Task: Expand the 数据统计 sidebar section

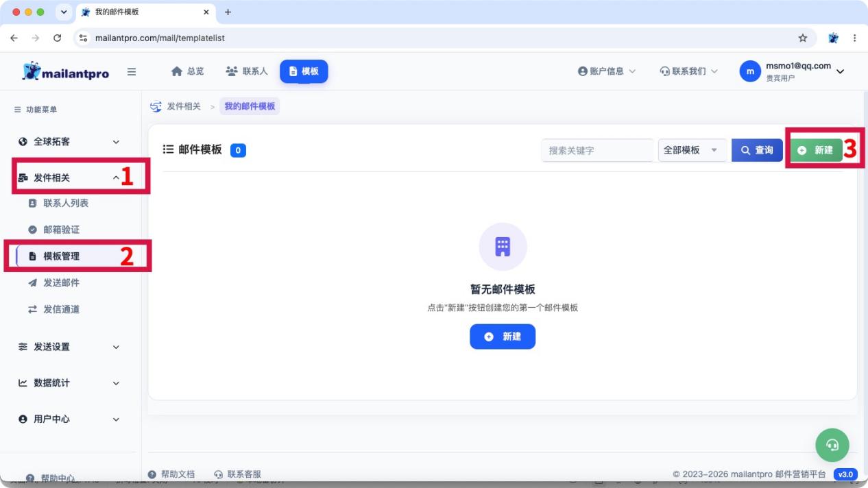Action: click(x=71, y=383)
